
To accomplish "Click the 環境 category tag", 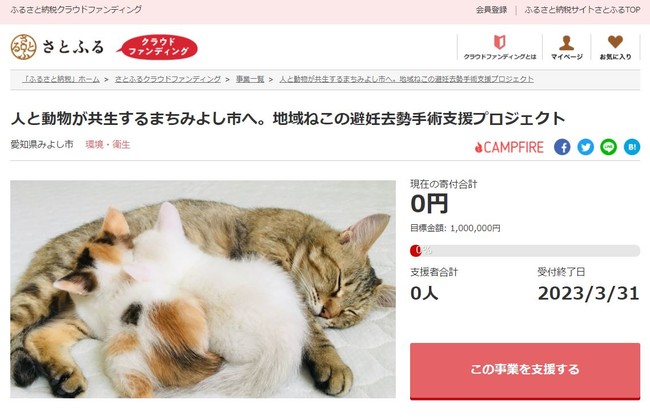I will (94, 144).
